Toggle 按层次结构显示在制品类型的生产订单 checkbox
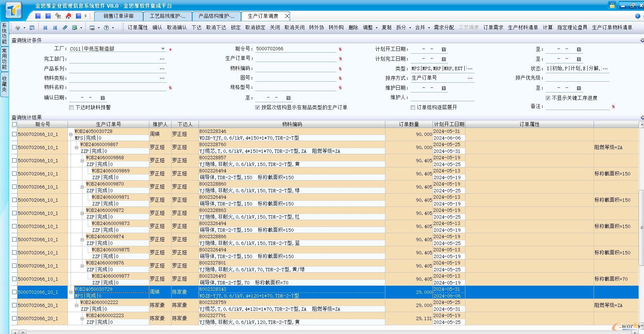 (x=257, y=107)
